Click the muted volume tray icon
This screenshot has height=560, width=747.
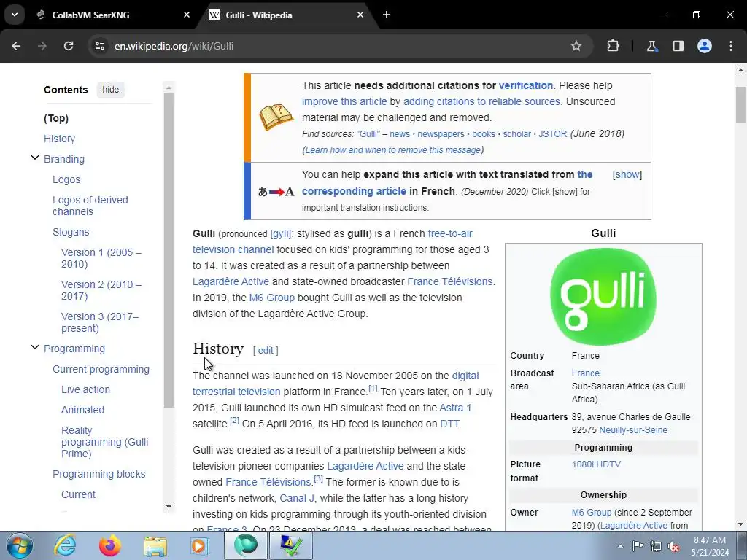point(673,546)
